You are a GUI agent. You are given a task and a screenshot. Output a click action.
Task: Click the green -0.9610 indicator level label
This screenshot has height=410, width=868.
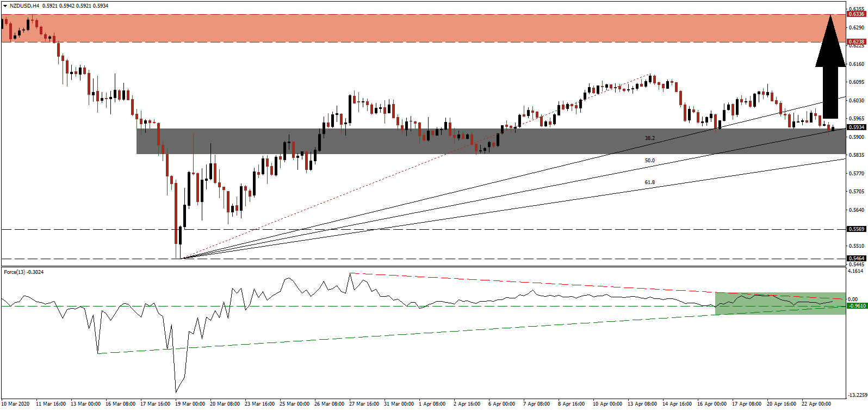point(857,306)
